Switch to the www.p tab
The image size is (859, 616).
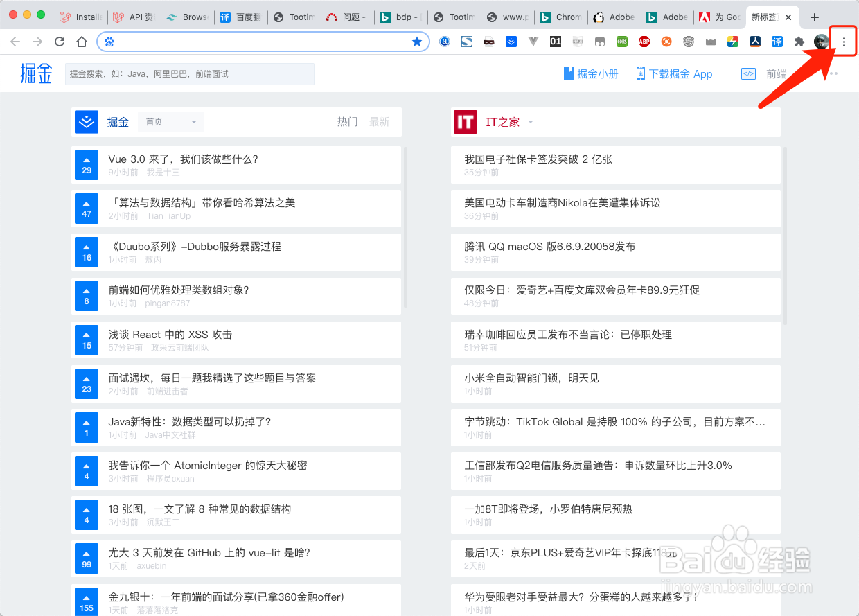coord(508,17)
